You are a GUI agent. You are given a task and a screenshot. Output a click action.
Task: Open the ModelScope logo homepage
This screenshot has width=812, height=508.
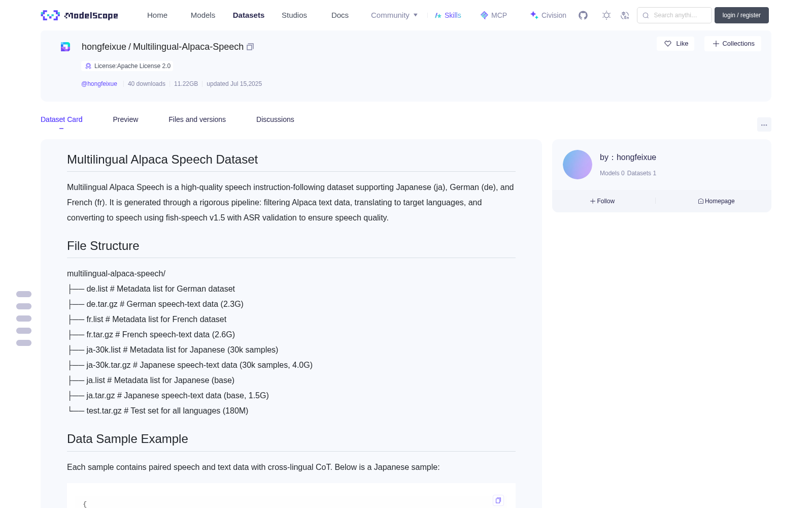80,15
